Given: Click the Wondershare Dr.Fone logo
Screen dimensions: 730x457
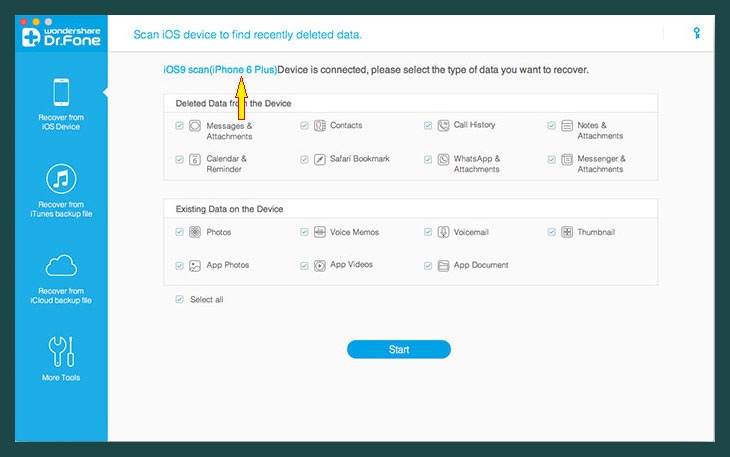Looking at the screenshot, I should click(60, 39).
